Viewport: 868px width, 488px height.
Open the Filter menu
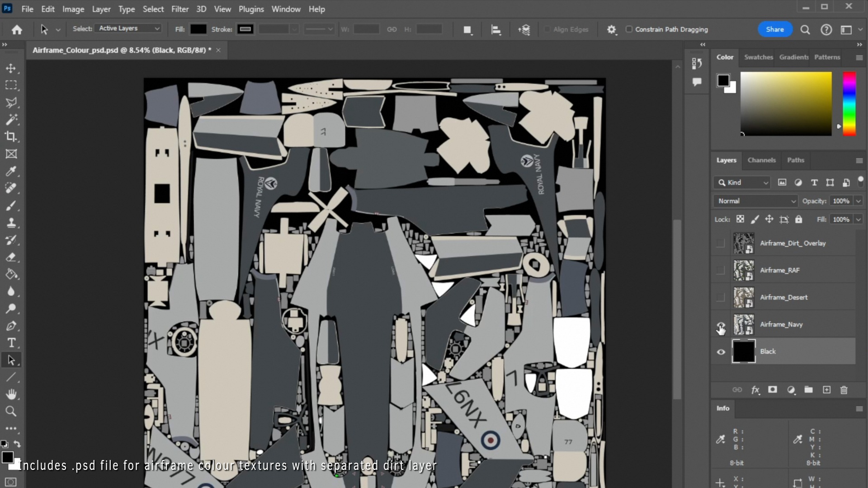coord(179,9)
